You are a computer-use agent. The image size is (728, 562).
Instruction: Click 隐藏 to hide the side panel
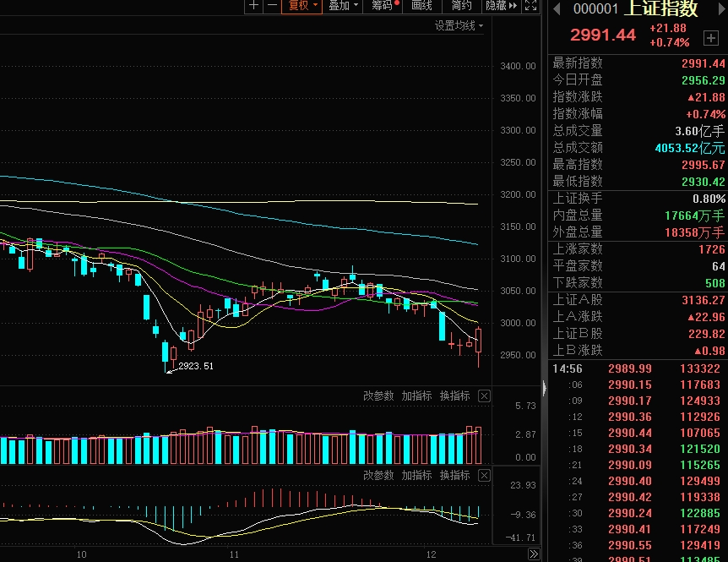point(501,6)
